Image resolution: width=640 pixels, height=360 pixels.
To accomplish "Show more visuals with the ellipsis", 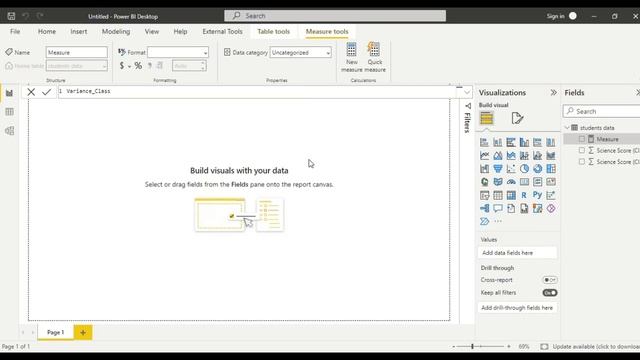I will [498, 221].
